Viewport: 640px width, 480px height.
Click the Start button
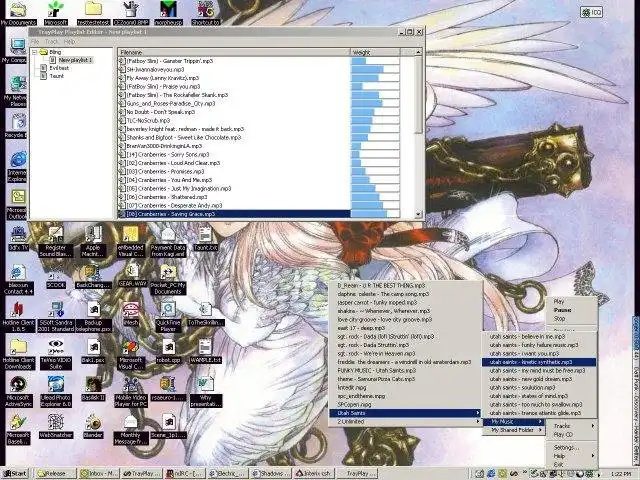(x=15, y=473)
